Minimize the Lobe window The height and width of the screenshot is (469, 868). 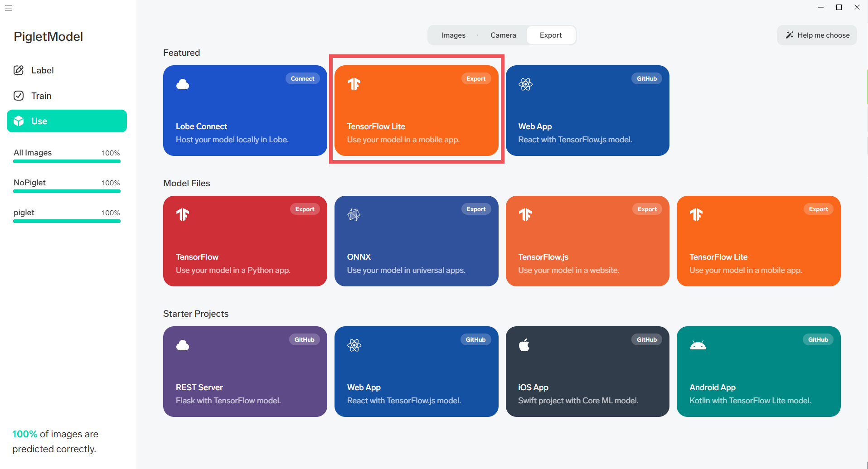point(821,7)
